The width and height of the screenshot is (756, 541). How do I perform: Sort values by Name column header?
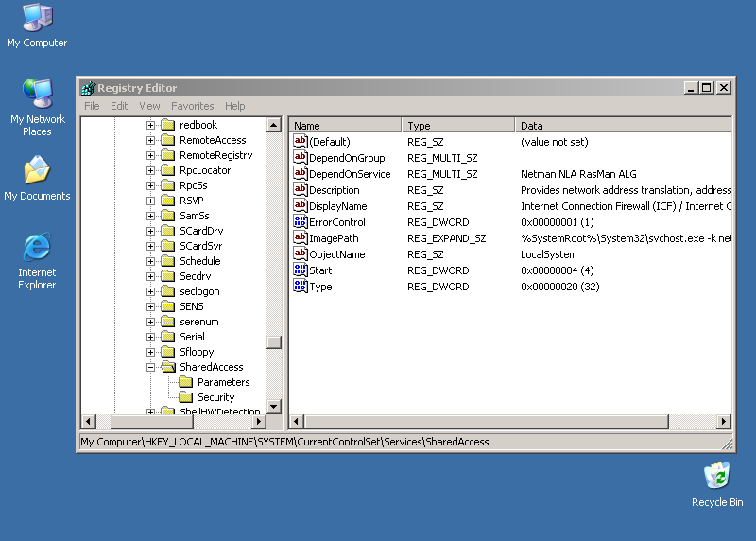pyautogui.click(x=345, y=126)
